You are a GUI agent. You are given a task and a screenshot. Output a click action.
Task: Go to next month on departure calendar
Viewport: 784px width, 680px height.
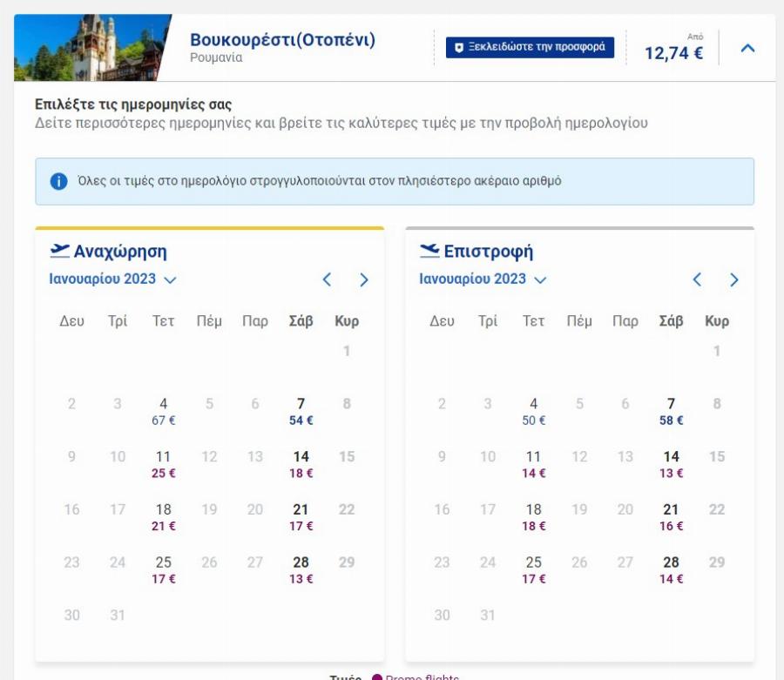(364, 279)
